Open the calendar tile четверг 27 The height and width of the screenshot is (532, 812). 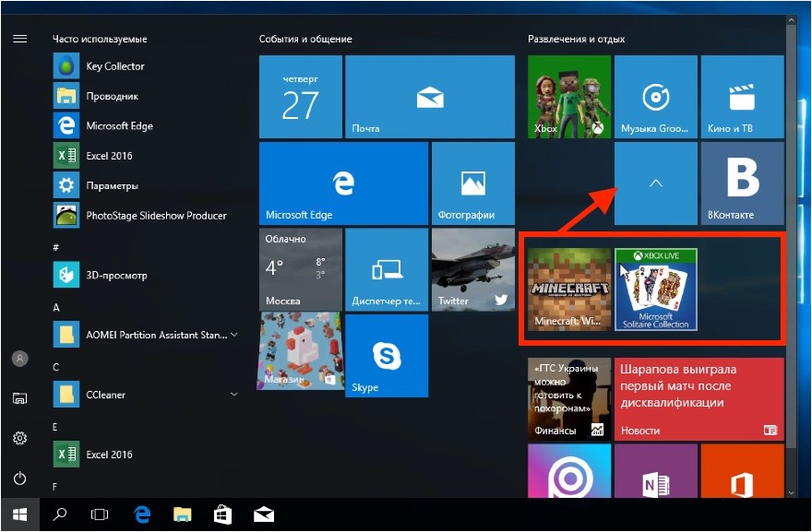tap(301, 97)
